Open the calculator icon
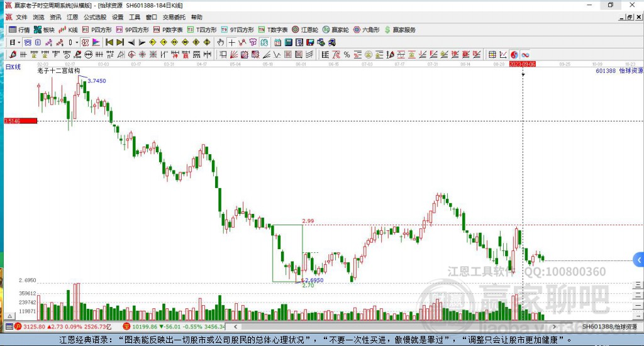 tap(288, 42)
